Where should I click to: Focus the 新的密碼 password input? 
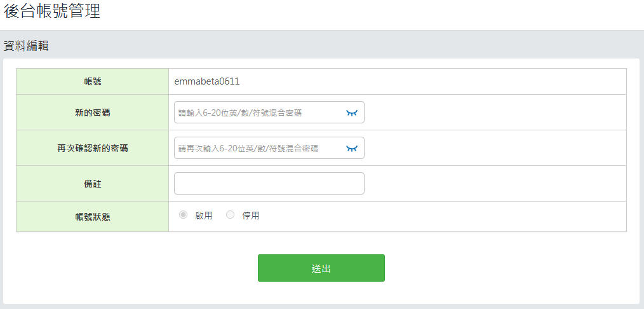(269, 112)
